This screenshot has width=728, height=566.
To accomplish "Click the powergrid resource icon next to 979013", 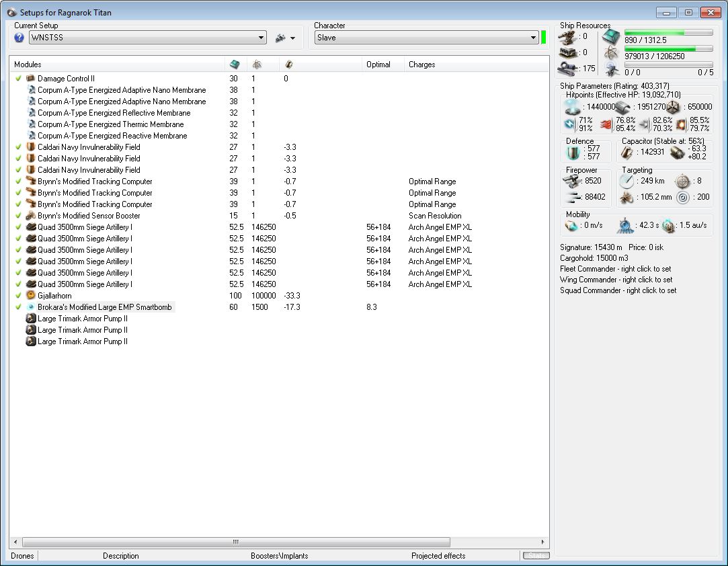I will [612, 53].
